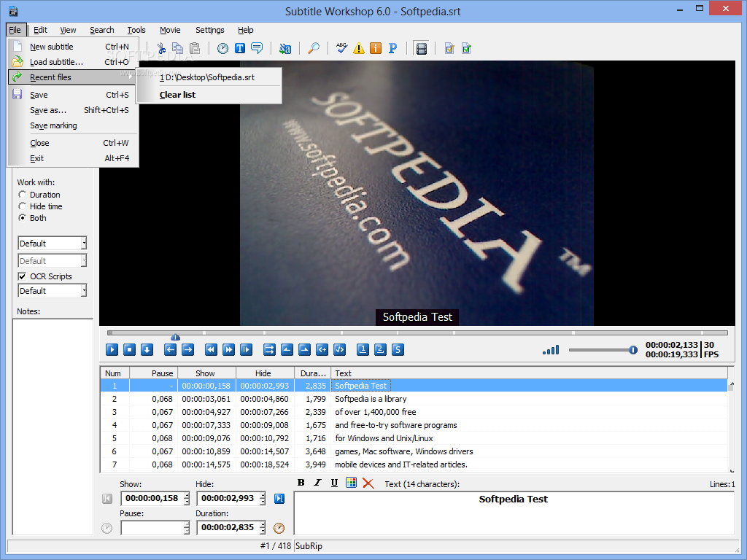The height and width of the screenshot is (560, 747).
Task: Click the double arrows move subtitle button
Action: click(x=269, y=350)
